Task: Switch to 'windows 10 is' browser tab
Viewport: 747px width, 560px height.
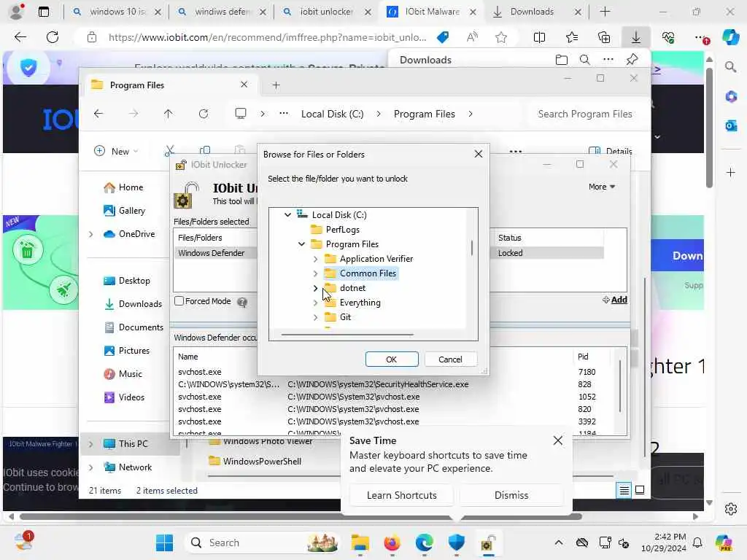Action: coord(117,12)
